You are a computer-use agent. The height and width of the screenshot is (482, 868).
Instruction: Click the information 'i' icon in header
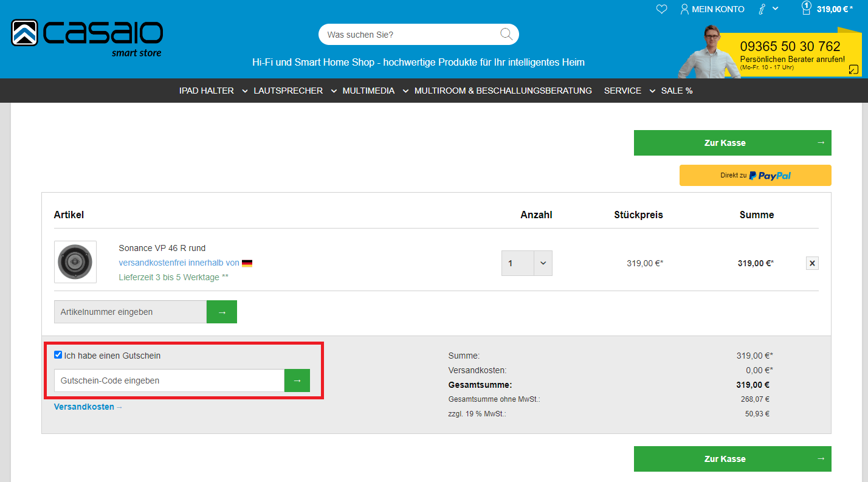(x=762, y=9)
